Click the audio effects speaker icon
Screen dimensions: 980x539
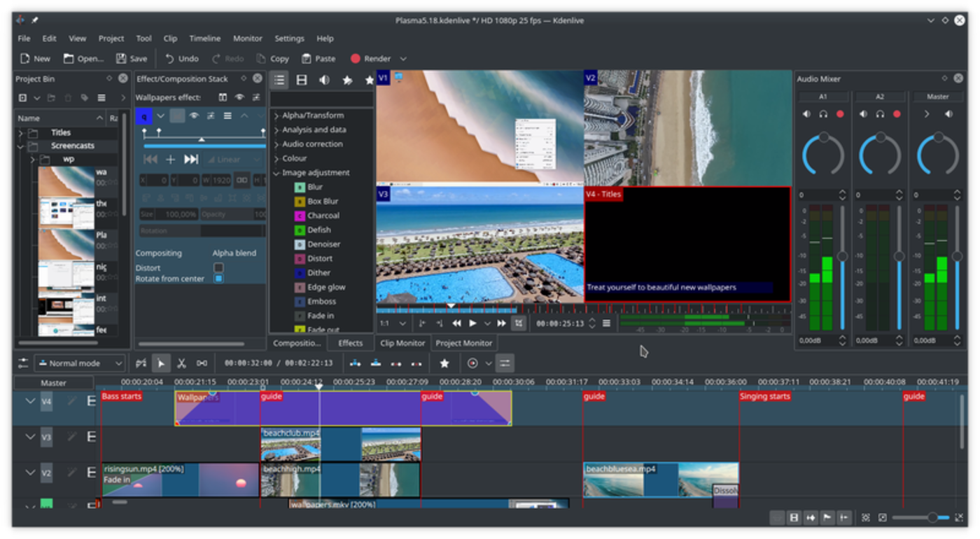click(324, 80)
